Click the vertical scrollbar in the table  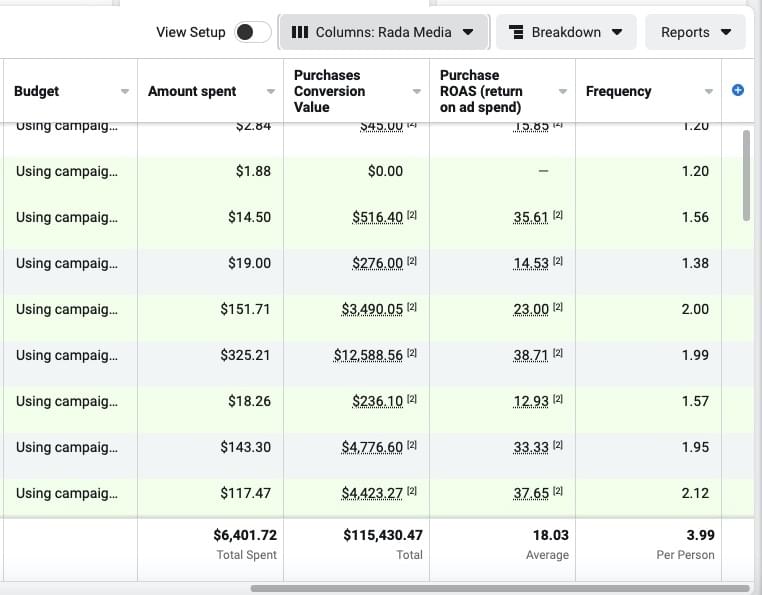746,175
